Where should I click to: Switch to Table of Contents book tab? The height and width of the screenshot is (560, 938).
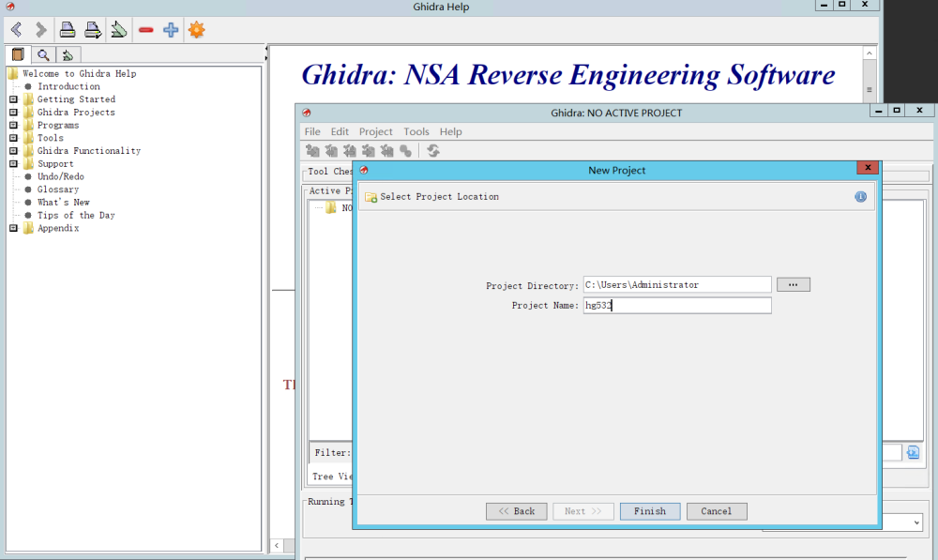(18, 55)
